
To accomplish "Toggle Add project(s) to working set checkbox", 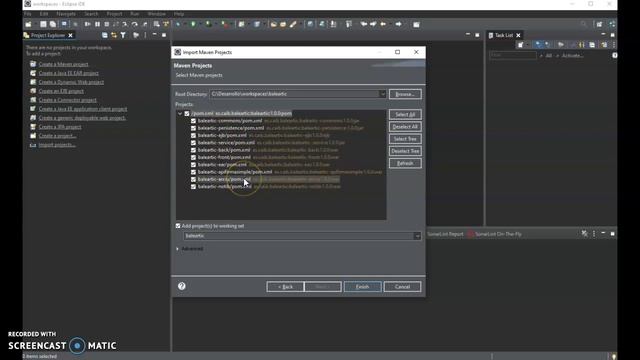I will coord(178,226).
